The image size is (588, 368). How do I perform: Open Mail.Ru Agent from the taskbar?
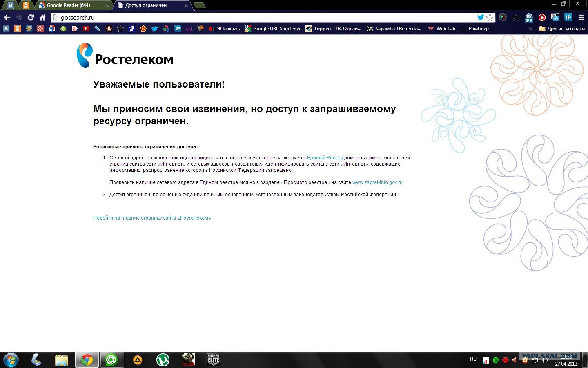point(111,360)
